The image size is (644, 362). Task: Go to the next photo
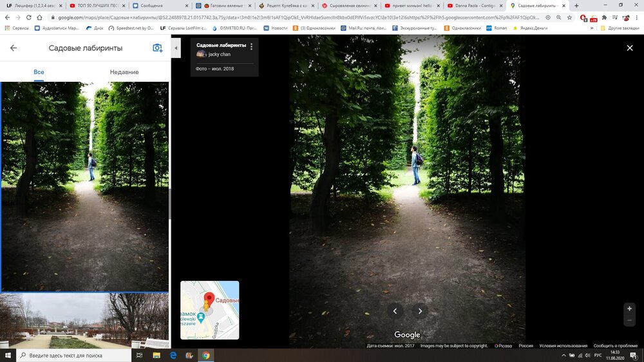pyautogui.click(x=420, y=311)
